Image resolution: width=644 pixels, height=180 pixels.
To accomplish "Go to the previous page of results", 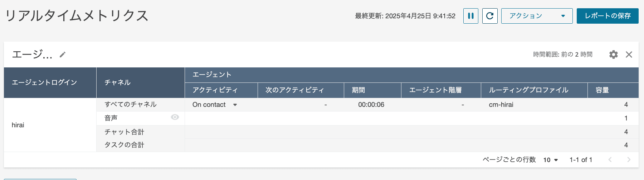I will coord(610,160).
